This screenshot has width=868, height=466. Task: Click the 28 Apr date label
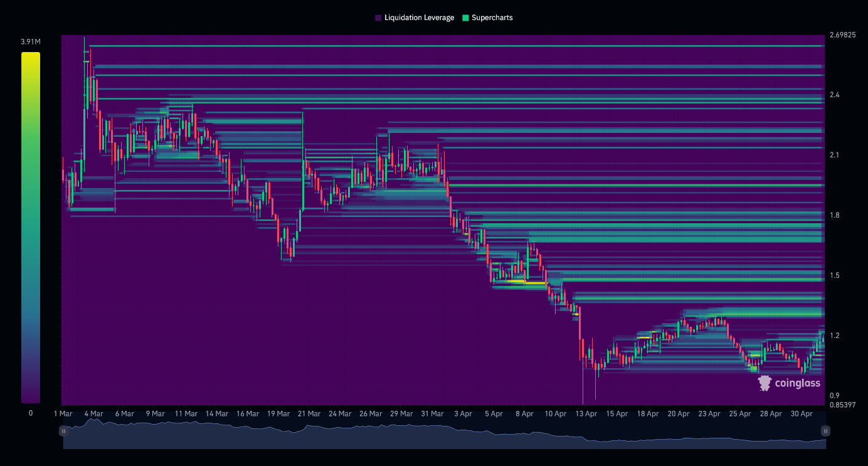click(x=771, y=414)
